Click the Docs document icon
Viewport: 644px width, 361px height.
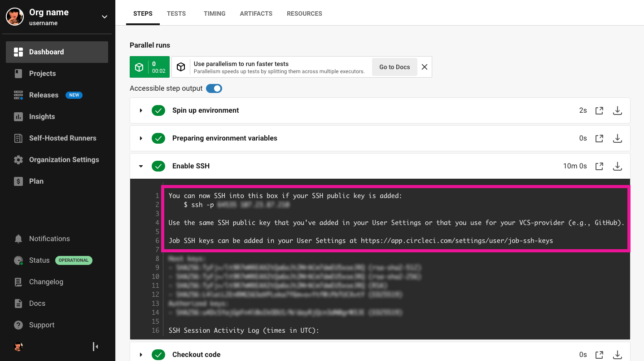pos(18,304)
